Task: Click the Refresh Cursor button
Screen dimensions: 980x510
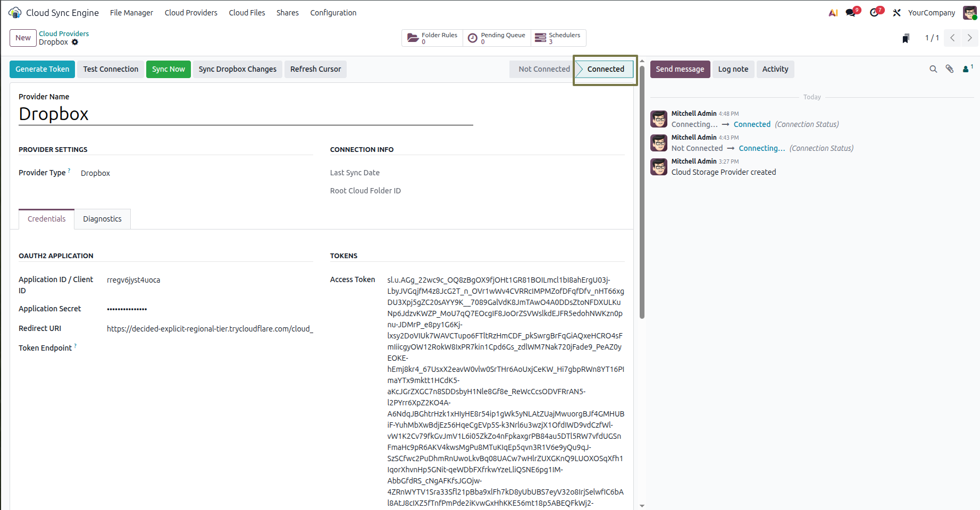Action: [x=316, y=69]
